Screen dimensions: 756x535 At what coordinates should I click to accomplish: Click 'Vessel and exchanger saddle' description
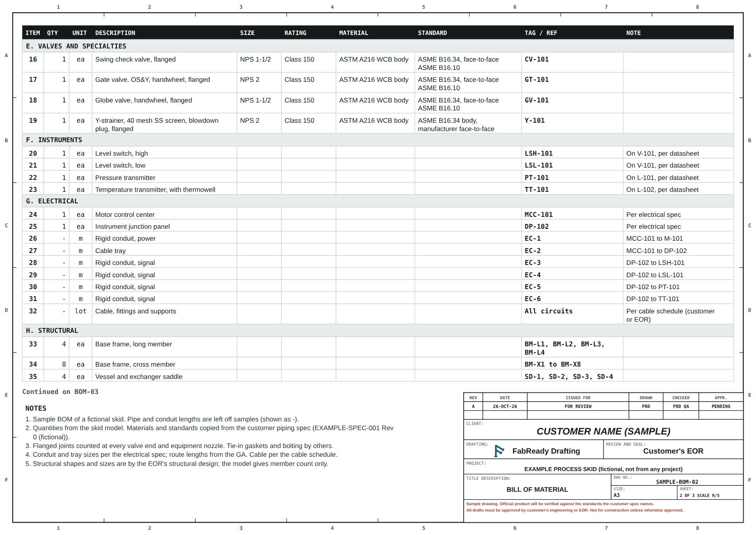pos(139,377)
